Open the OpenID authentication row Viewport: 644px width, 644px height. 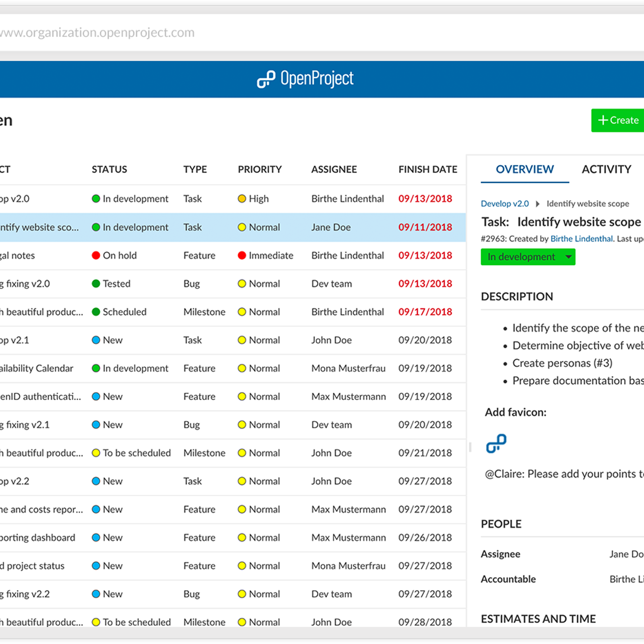point(233,396)
